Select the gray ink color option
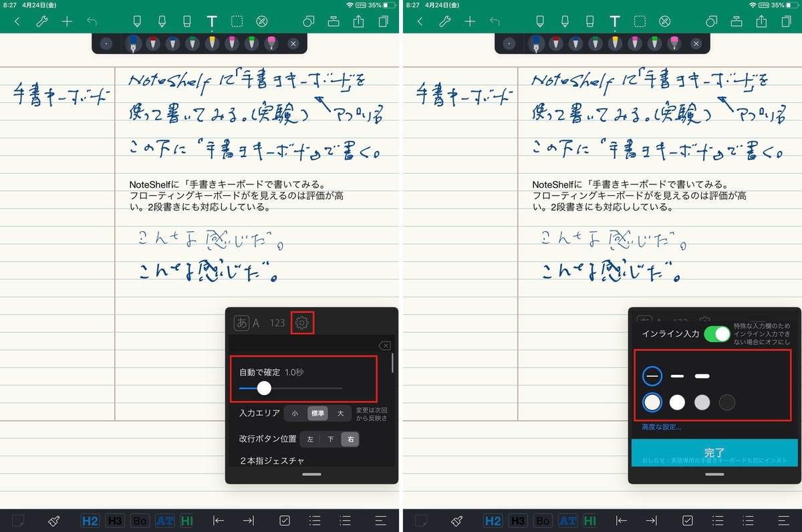Viewport: 802px width, 532px height. point(702,402)
